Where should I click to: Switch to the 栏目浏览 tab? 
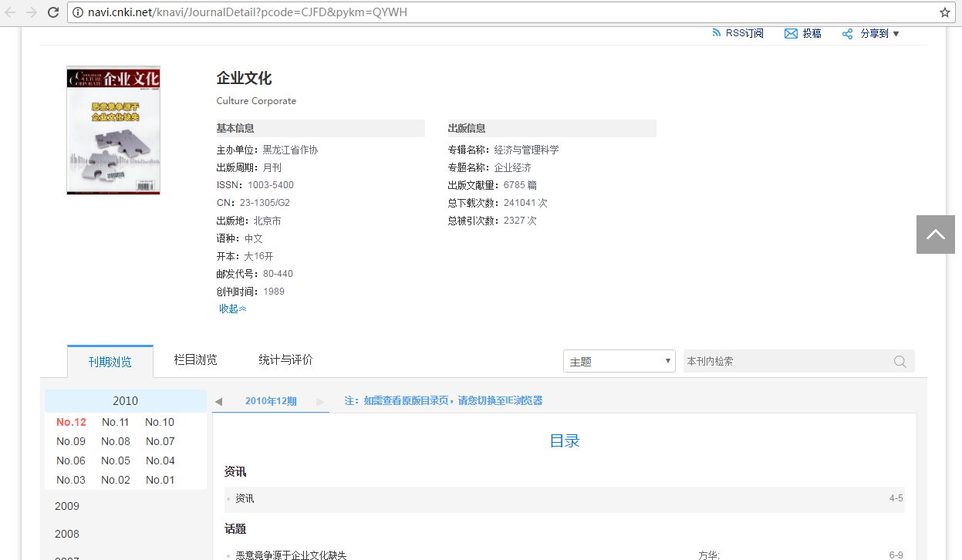(195, 359)
